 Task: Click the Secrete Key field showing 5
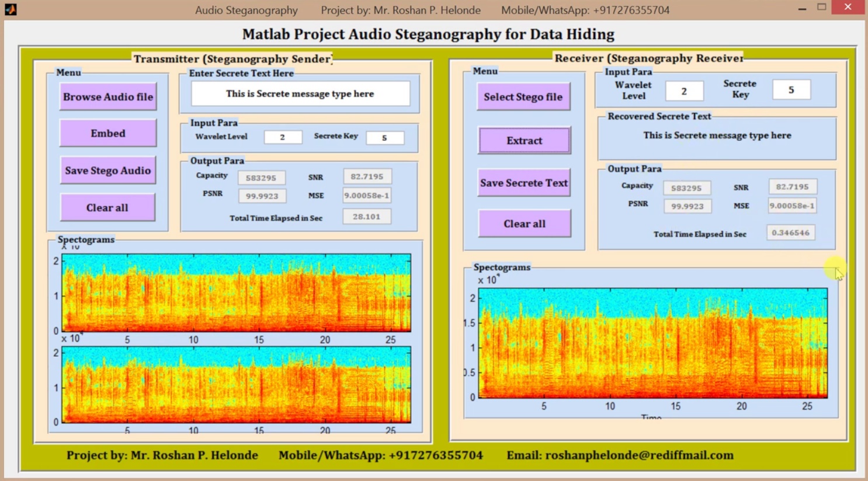(385, 137)
